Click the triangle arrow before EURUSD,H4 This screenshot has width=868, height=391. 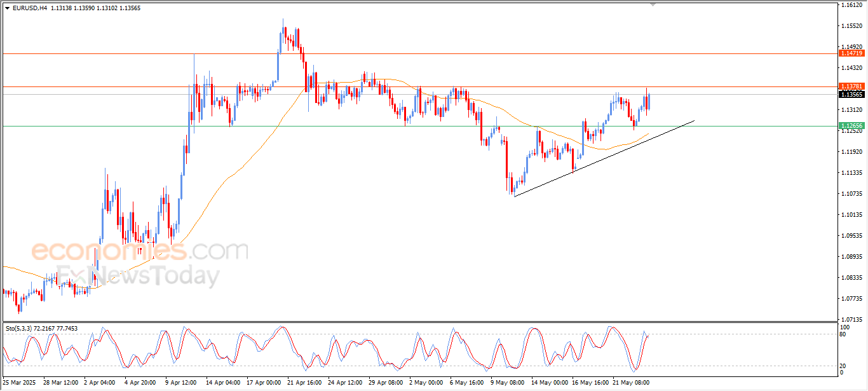coord(7,8)
